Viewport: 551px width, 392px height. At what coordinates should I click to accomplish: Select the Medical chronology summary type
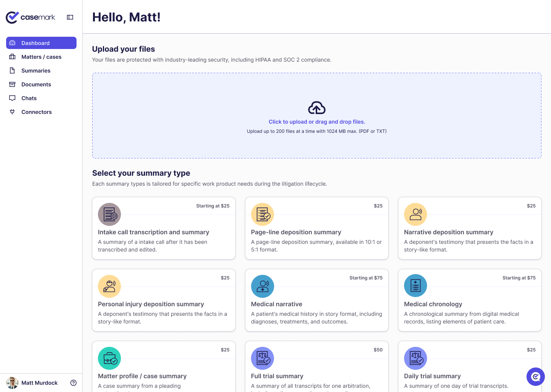[x=469, y=300]
